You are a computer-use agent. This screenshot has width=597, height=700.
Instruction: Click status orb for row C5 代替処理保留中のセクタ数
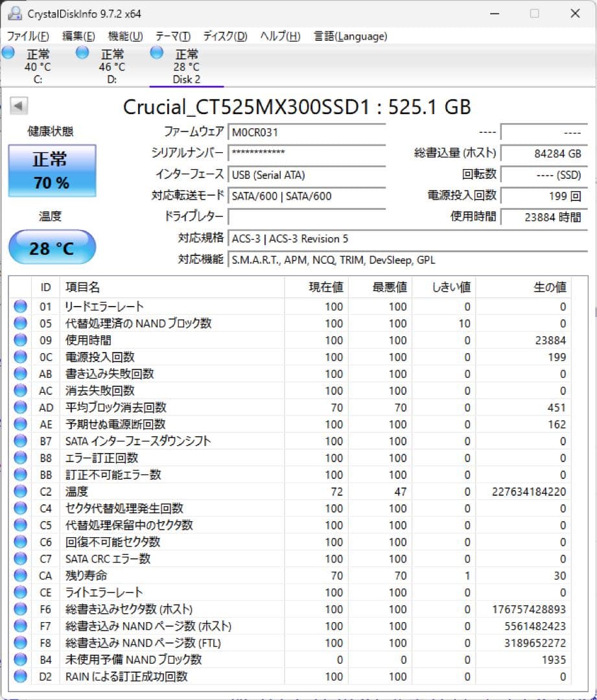pyautogui.click(x=20, y=525)
